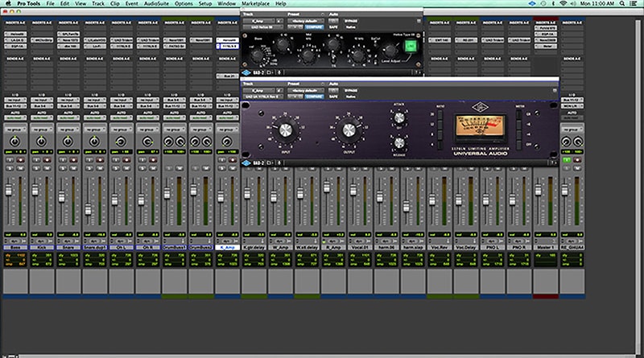Click the volume fader on Snare dup1 track
Image resolution: width=644 pixels, height=358 pixels.
click(x=88, y=209)
